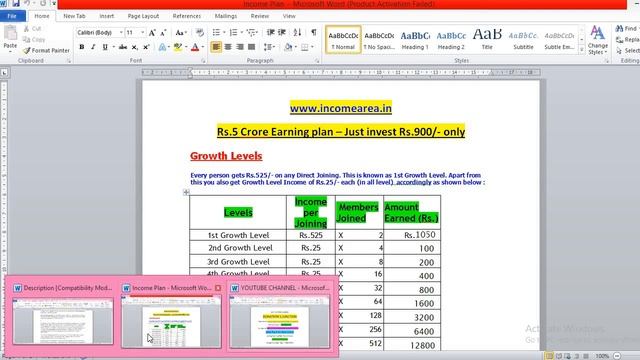This screenshot has height=360, width=640.
Task: Grow font size
Action: [152, 33]
